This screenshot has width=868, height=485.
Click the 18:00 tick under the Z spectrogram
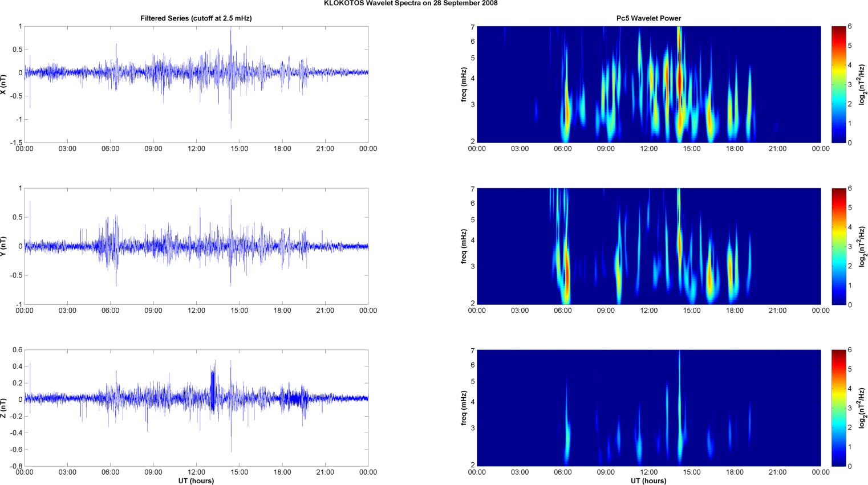click(x=735, y=472)
